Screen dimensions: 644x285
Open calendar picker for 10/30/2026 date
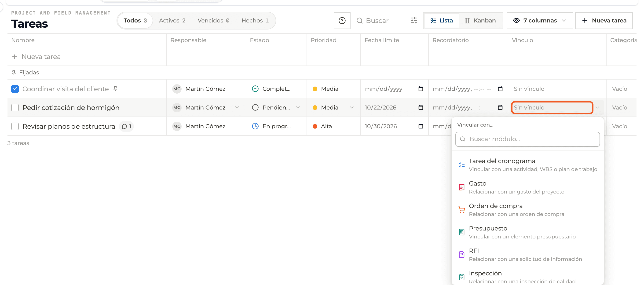pos(421,126)
